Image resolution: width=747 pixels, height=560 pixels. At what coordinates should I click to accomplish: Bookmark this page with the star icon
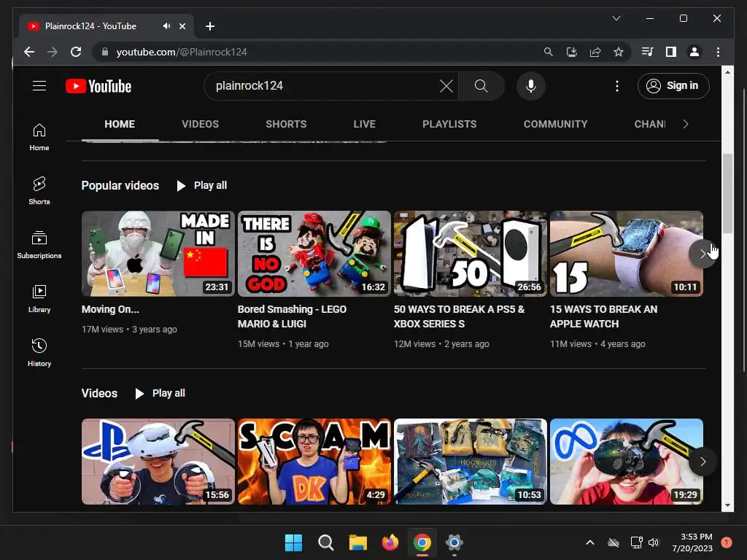pyautogui.click(x=619, y=52)
